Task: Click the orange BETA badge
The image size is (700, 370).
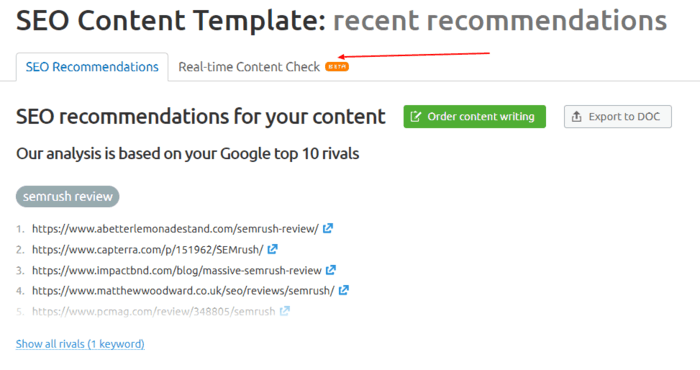Action: pyautogui.click(x=337, y=67)
